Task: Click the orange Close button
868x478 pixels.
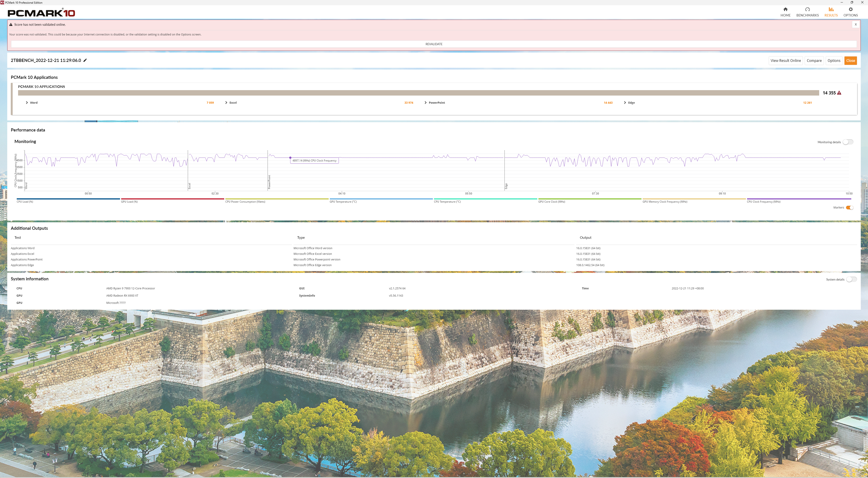Action: tap(850, 61)
